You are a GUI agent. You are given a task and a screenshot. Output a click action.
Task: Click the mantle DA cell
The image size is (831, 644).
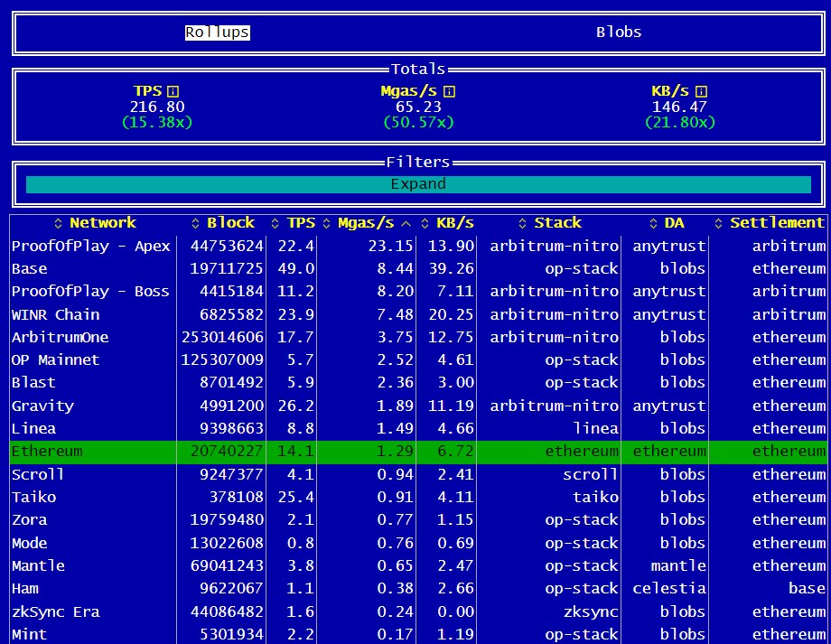pyautogui.click(x=678, y=566)
